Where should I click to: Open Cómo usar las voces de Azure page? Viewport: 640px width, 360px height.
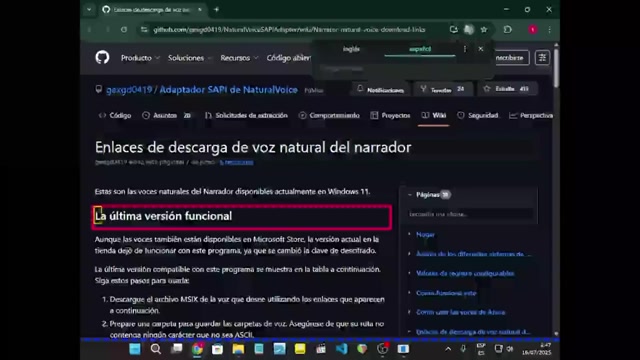coord(460,312)
